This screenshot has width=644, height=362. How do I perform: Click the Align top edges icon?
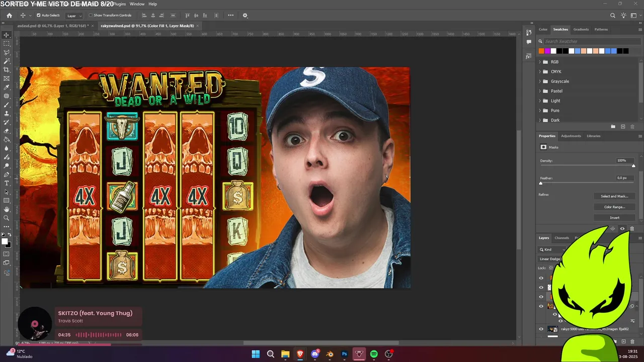click(188, 16)
